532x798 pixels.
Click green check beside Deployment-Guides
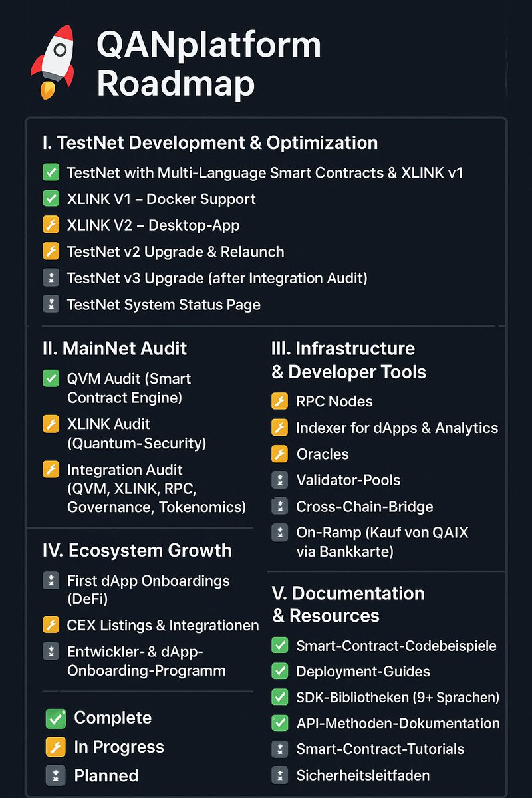280,671
